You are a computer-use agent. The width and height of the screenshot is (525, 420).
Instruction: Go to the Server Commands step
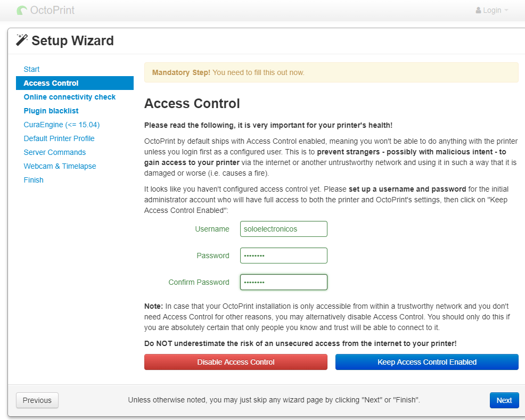tap(54, 152)
